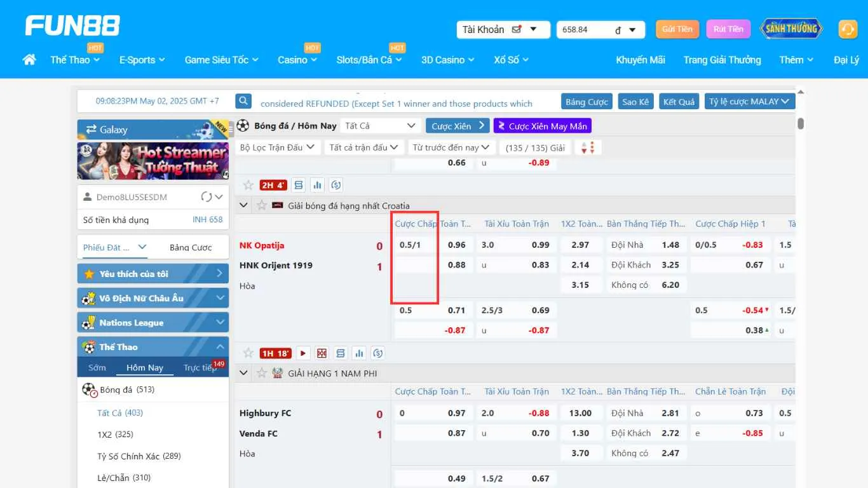Star the GIẢI HẠNG 1 NAM PHI league
Viewport: 868px width, 488px height.
click(262, 373)
